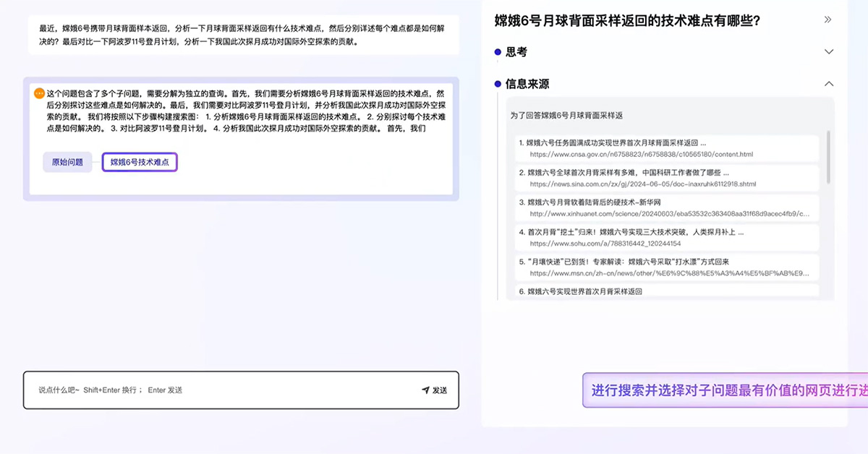Collapse the side panel with double-arrow icon
This screenshot has height=454, width=868.
click(828, 20)
